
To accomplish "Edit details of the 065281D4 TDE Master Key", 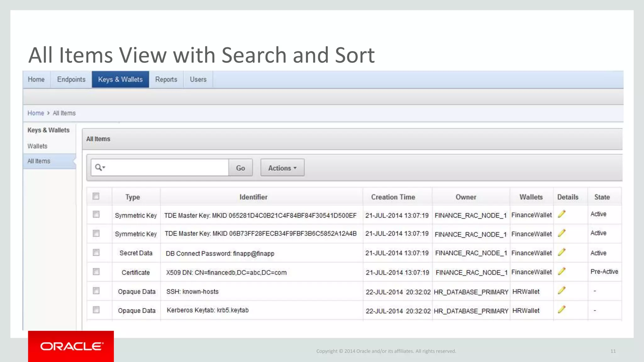I will pyautogui.click(x=562, y=214).
